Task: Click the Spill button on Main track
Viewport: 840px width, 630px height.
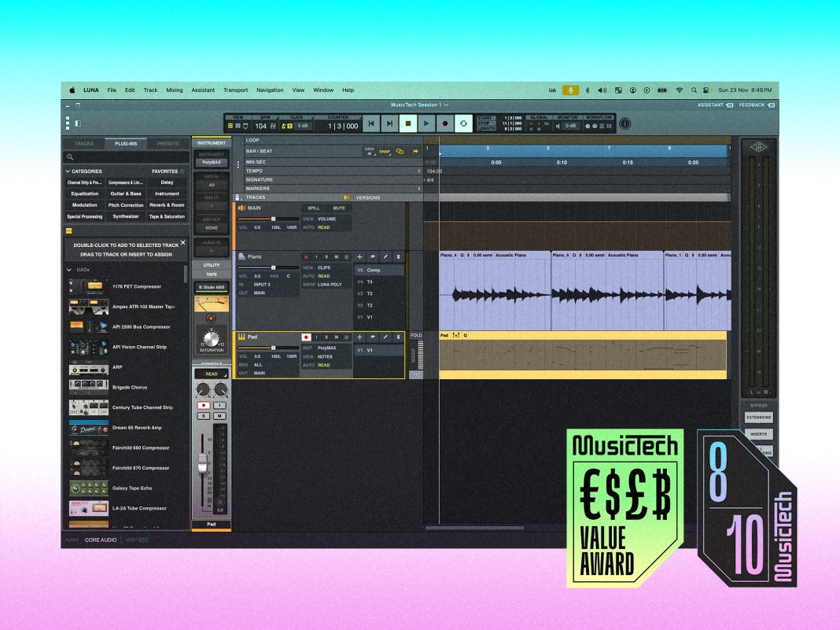Action: click(313, 208)
